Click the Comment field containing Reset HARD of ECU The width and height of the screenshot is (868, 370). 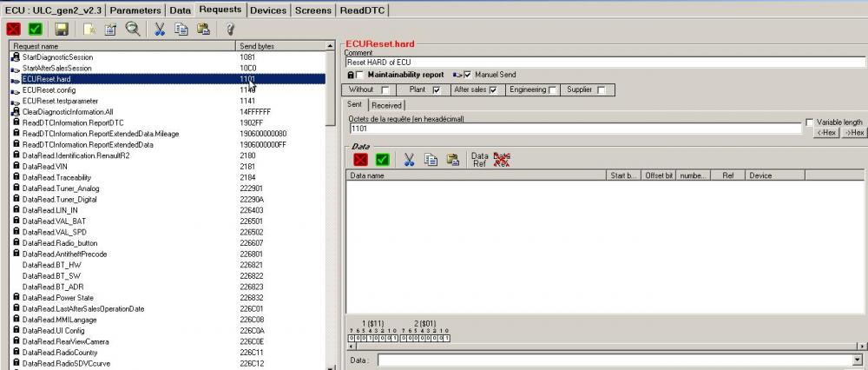point(604,63)
